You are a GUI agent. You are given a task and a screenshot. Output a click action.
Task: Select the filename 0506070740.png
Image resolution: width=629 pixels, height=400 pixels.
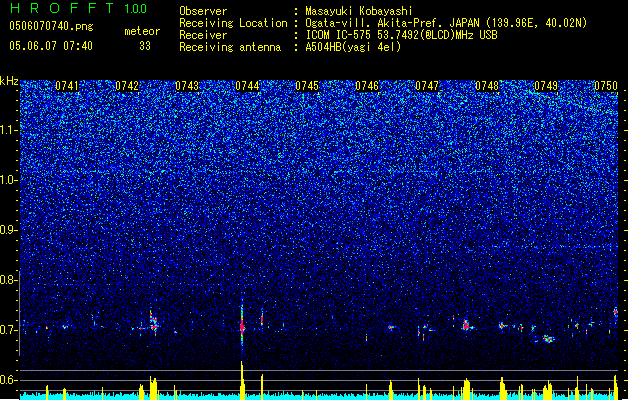[51, 26]
